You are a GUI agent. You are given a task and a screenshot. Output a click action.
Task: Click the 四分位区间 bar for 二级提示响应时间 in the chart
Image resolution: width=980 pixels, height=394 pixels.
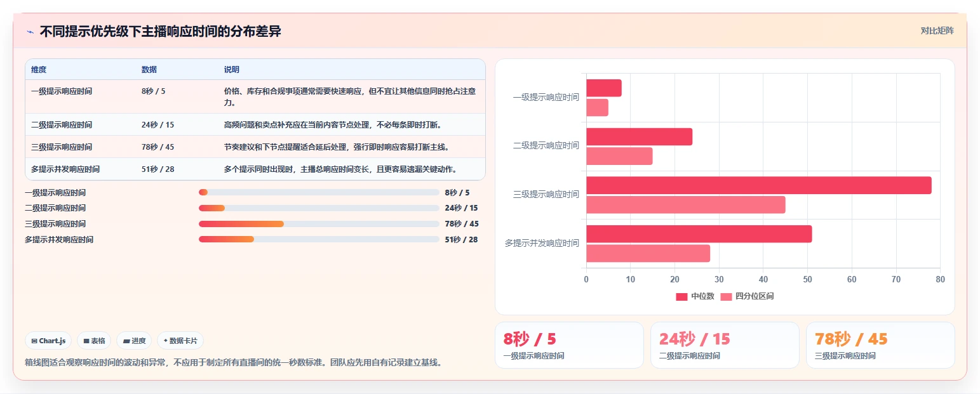[x=619, y=156]
